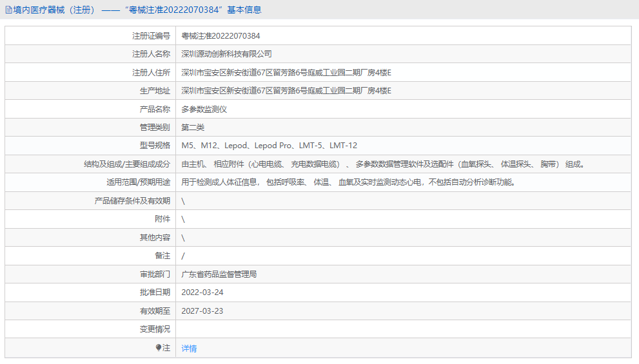Image resolution: width=639 pixels, height=364 pixels.
Task: Click the 适用范围/预期用途 label
Action: (139, 182)
